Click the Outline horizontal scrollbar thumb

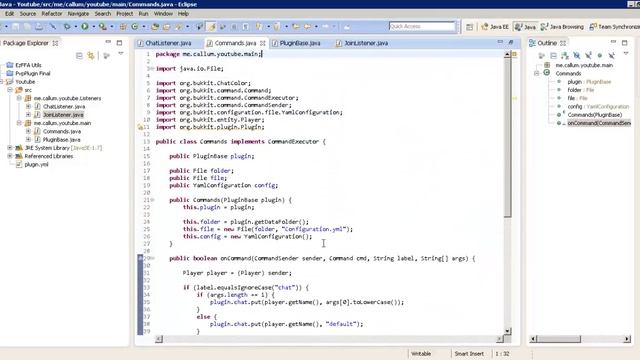tap(558, 339)
